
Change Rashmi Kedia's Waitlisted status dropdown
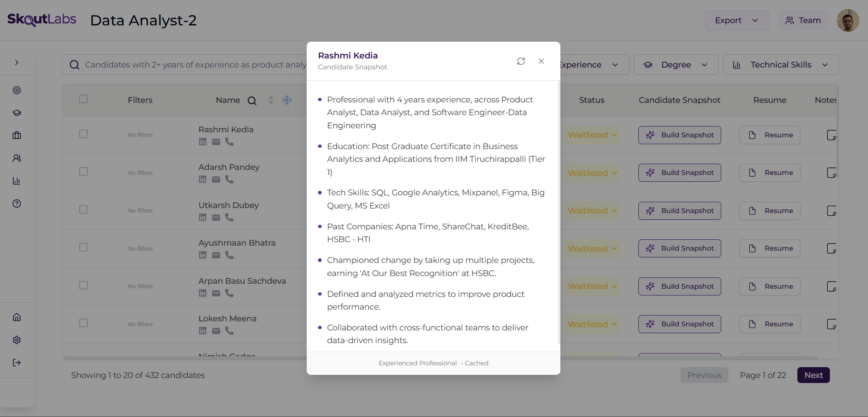[592, 135]
